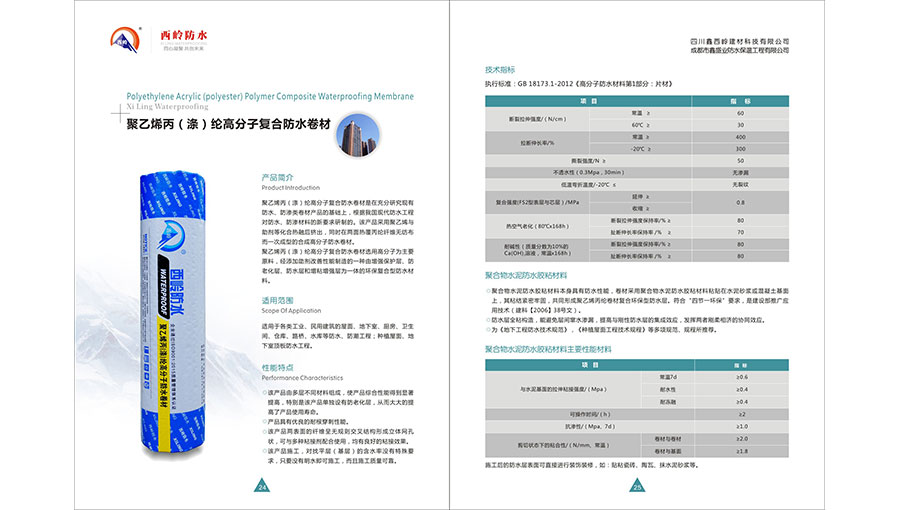Click the value 50 in the technical table
The image size is (900, 510).
(x=740, y=161)
